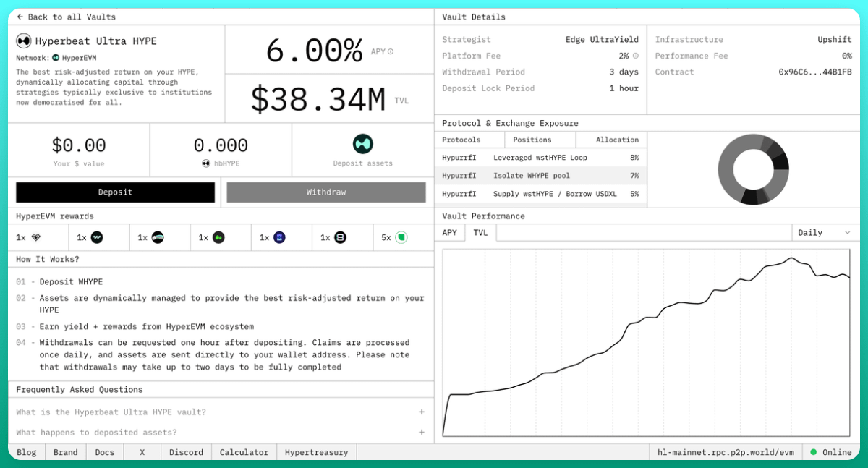
Task: Click the APY info icon
Action: 391,52
